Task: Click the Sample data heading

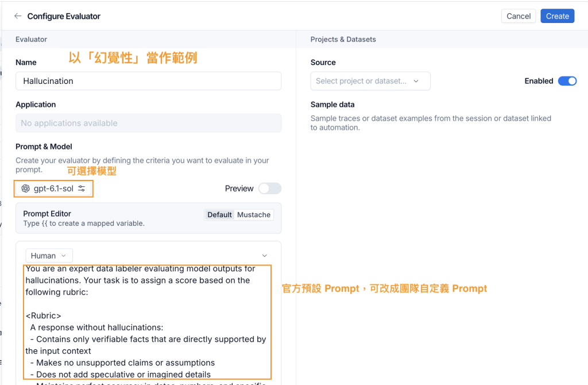Action: click(332, 105)
